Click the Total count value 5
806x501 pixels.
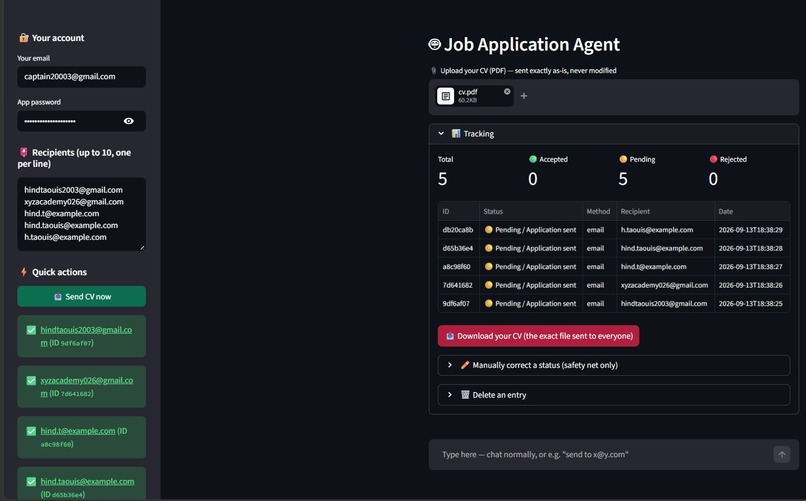pos(443,179)
